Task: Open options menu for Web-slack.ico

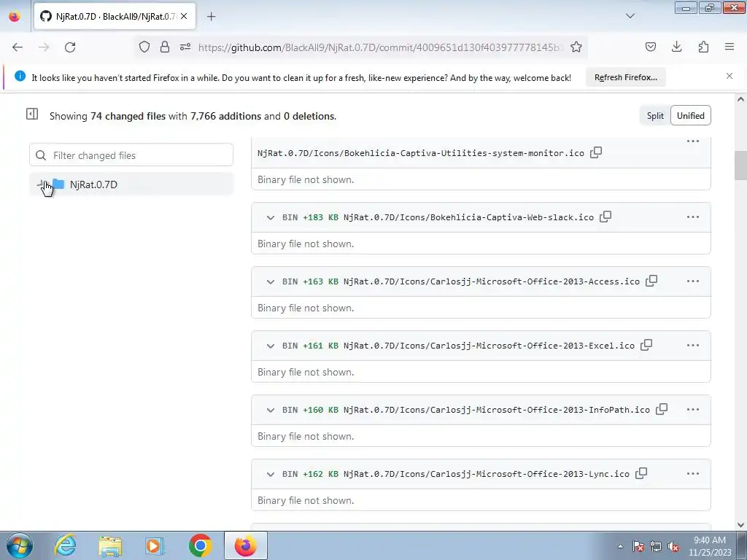Action: pos(693,217)
